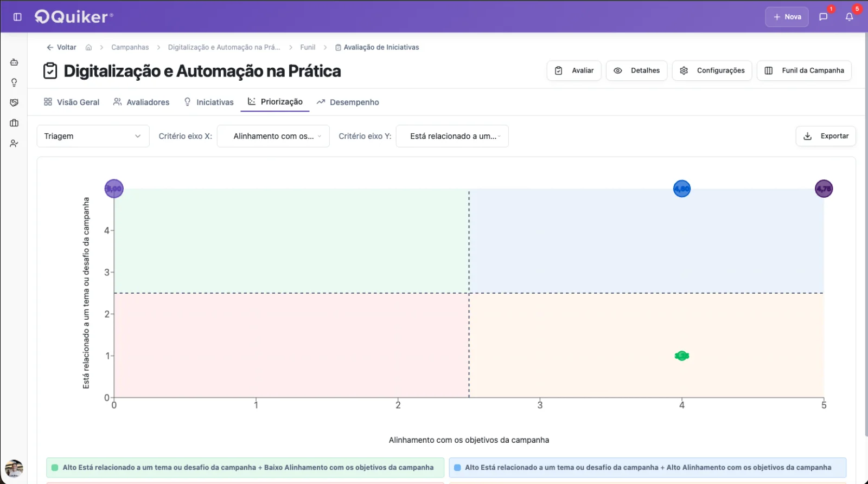
Task: Select the Priorização tab
Action: coord(275,102)
